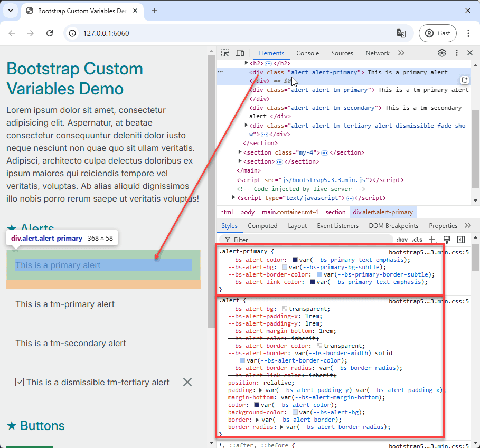Show more DevTools panels chevron
Viewport: 480px width, 448px height.
click(x=401, y=53)
